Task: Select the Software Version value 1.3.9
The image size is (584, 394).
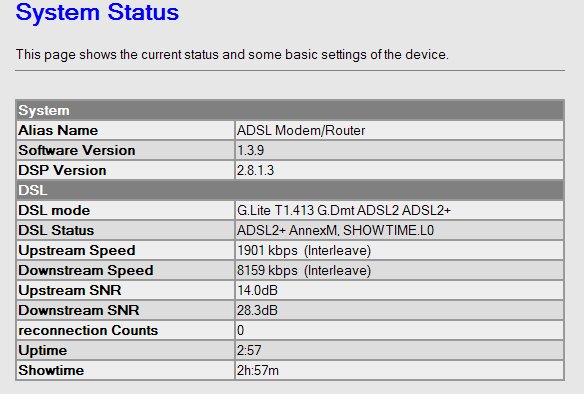Action: [250, 150]
